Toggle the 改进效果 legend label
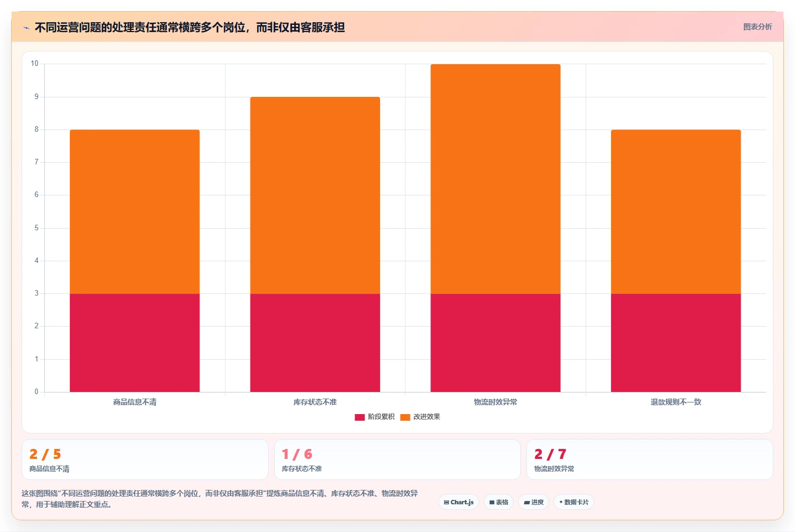This screenshot has height=532, width=795. [427, 417]
